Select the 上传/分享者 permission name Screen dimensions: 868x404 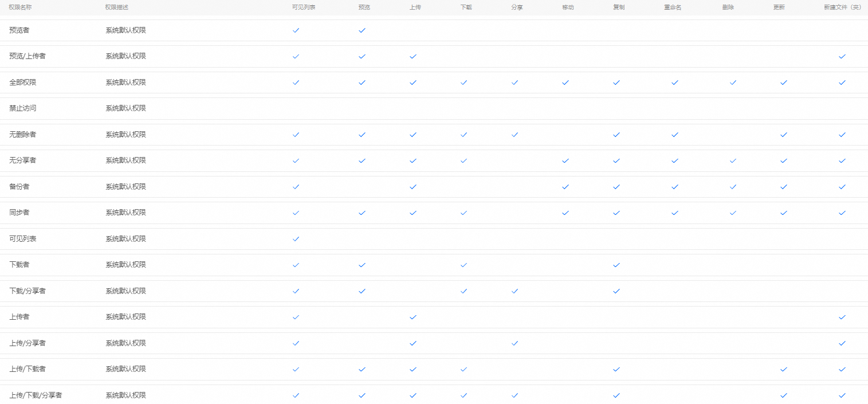tap(28, 343)
